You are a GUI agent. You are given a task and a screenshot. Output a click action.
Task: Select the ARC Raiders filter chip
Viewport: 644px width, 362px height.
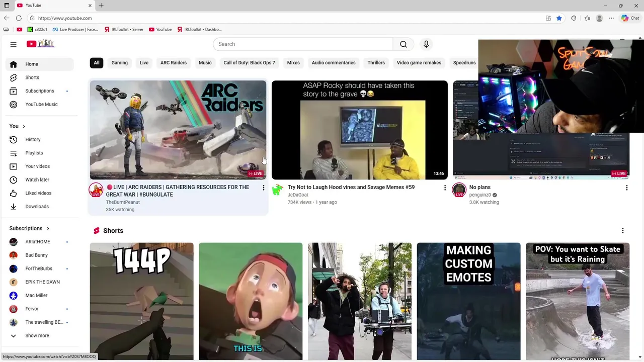pyautogui.click(x=174, y=63)
